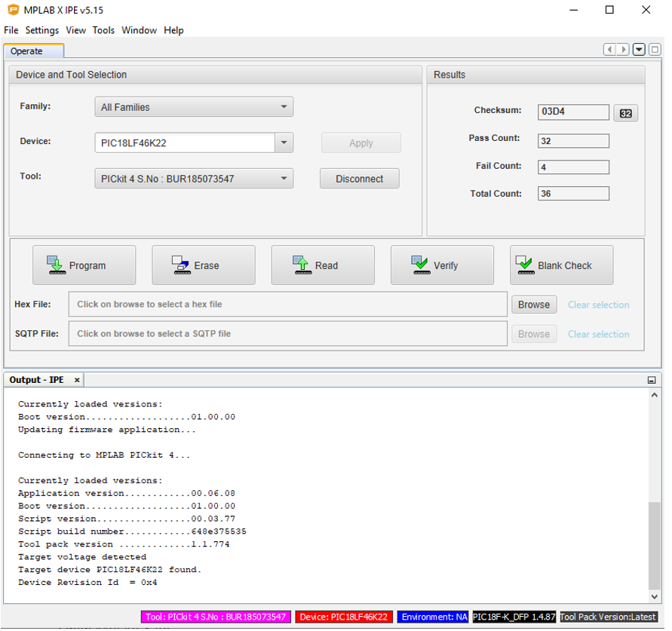Click the blue Environment: NA status label
The width and height of the screenshot is (672, 631).
click(434, 617)
